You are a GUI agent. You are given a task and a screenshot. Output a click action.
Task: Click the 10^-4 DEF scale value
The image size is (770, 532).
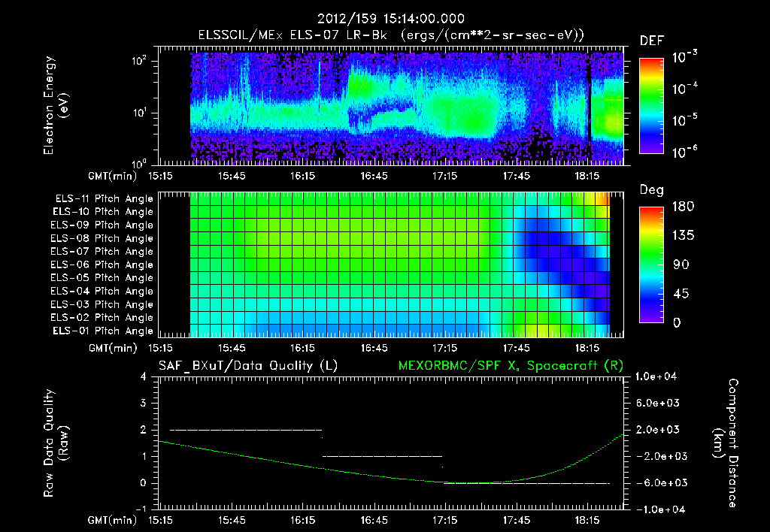684,89
